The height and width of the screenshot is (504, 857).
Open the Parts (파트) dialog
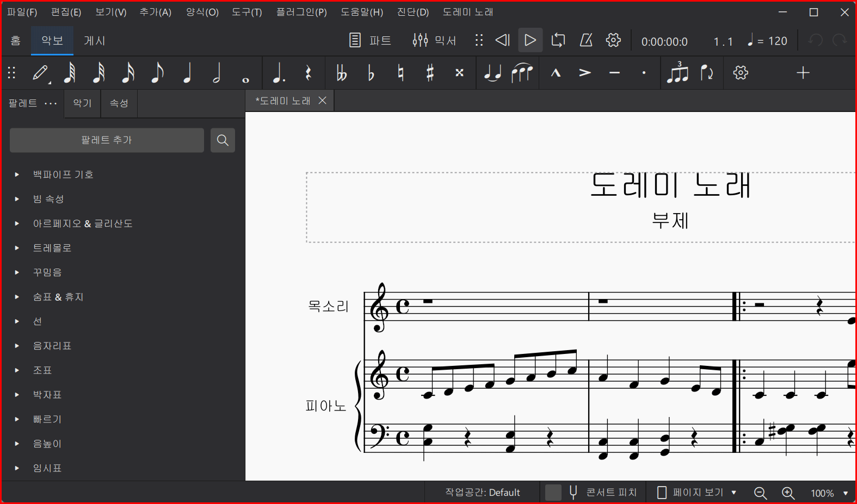pyautogui.click(x=370, y=40)
